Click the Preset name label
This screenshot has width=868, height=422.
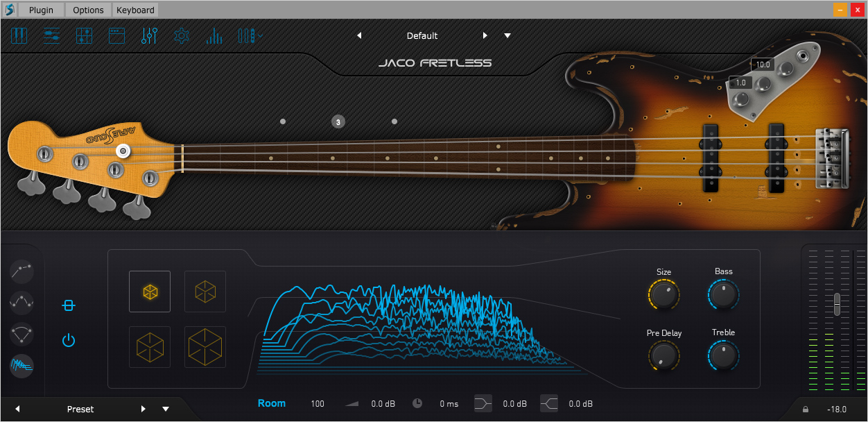point(80,409)
